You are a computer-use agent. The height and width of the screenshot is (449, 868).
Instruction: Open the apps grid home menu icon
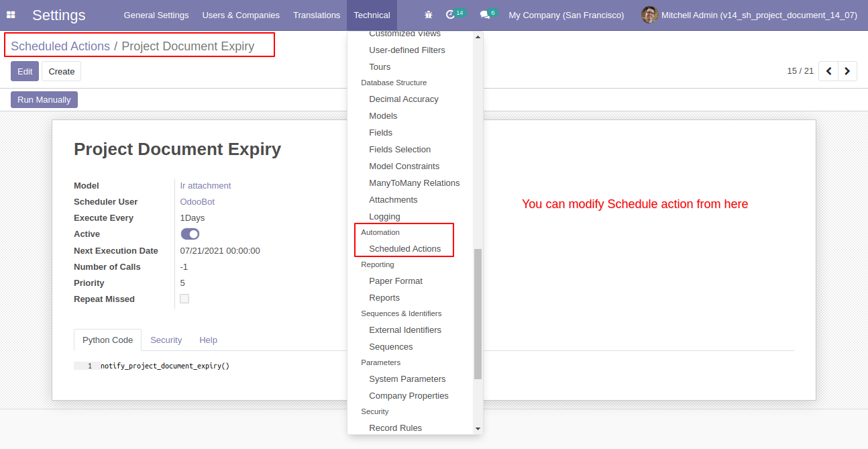tap(11, 15)
